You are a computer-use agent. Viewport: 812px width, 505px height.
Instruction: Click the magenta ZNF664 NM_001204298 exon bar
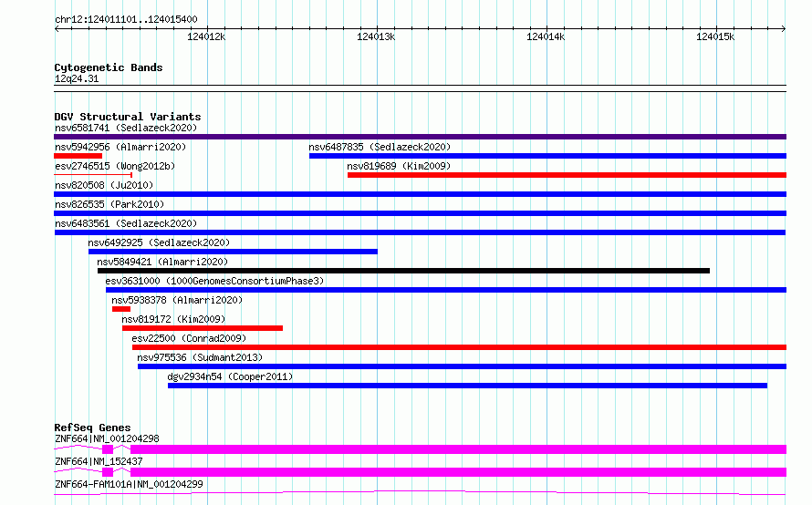tap(458, 449)
